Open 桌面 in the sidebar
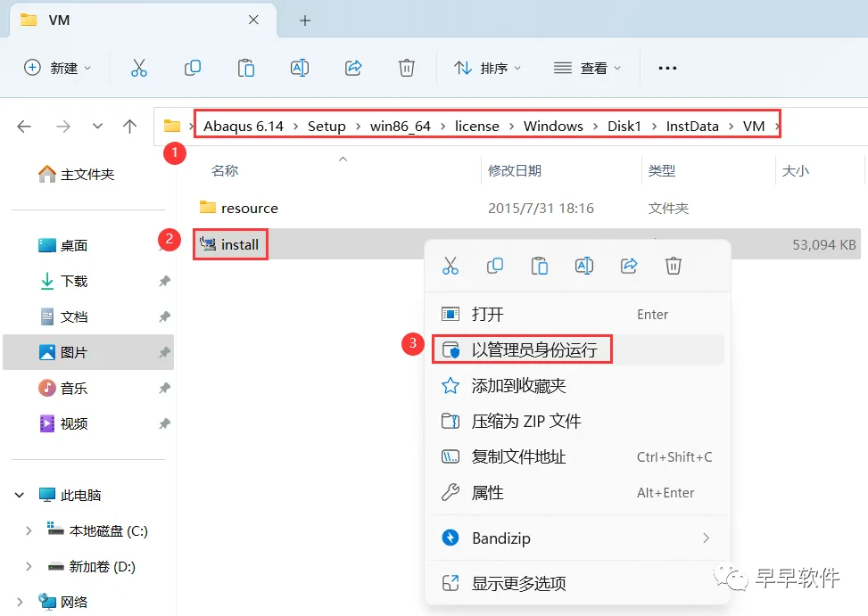 [62, 245]
